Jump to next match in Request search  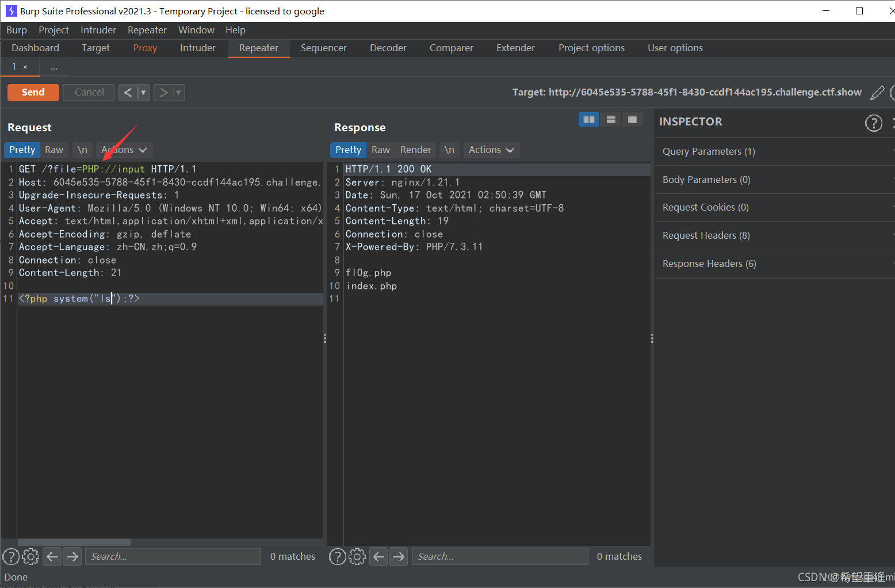72,556
